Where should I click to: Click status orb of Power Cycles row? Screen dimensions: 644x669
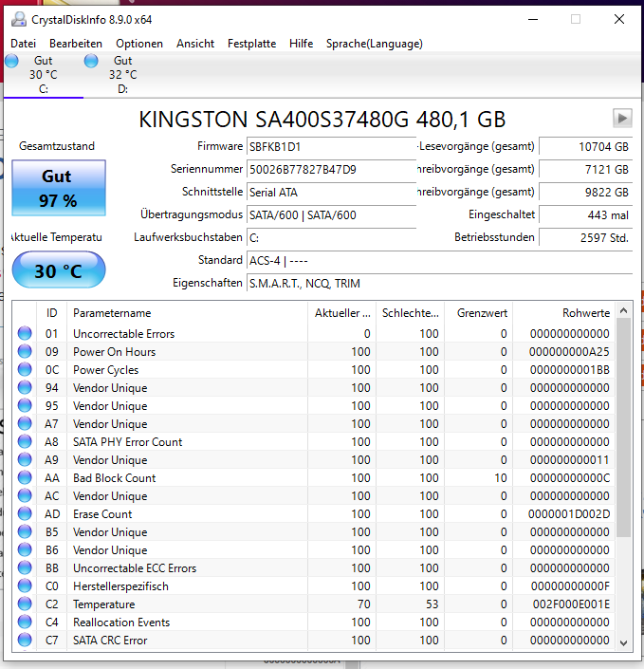click(25, 369)
